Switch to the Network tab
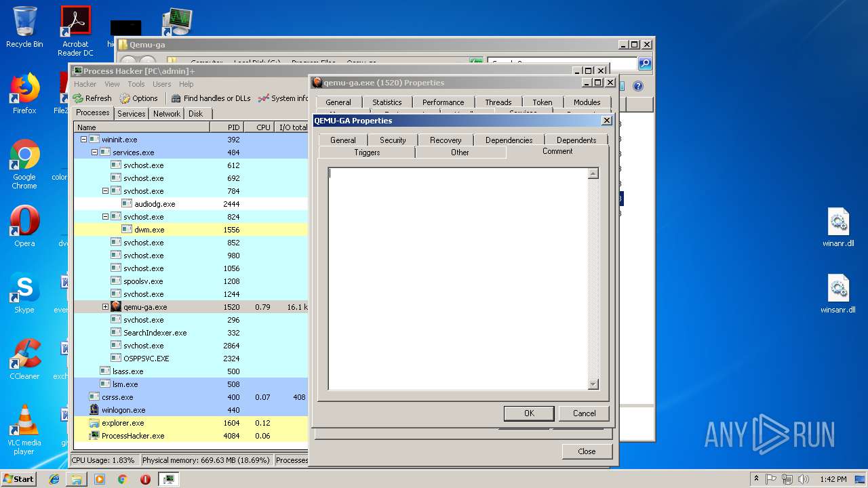868x488 pixels. (167, 114)
